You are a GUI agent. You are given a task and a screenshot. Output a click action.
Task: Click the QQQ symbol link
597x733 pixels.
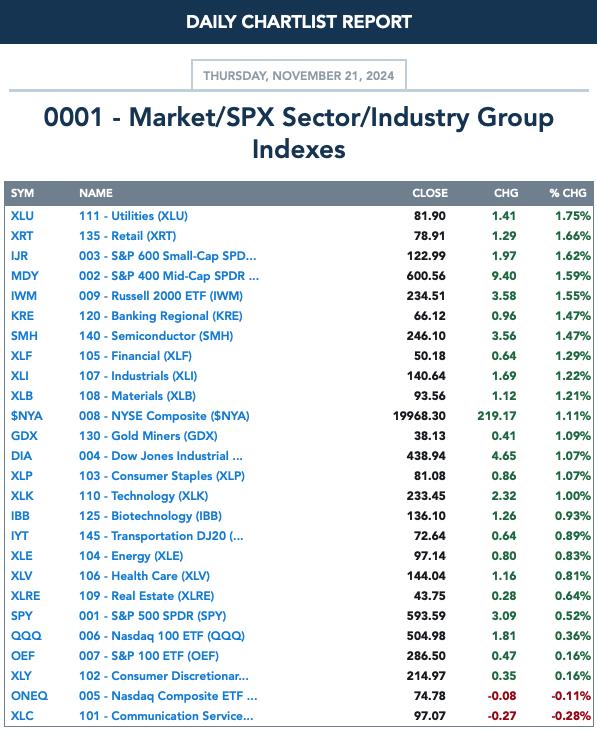(26, 636)
